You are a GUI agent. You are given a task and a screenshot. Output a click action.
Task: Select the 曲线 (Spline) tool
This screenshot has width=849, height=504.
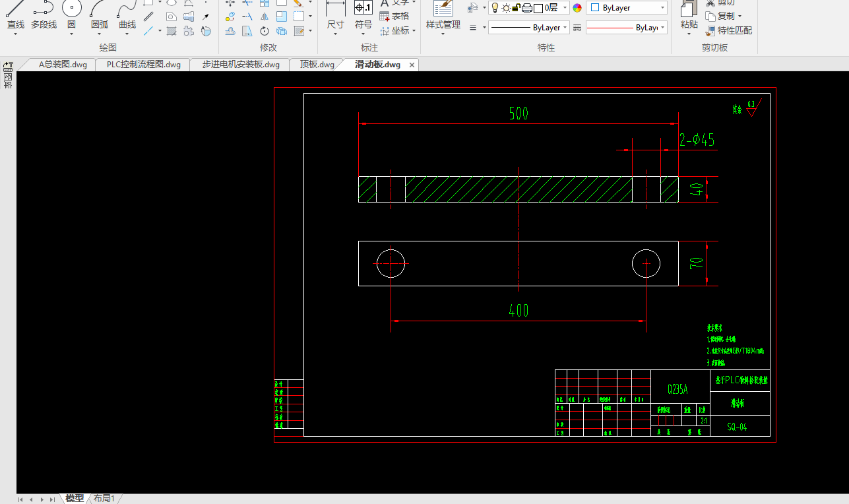(127, 15)
